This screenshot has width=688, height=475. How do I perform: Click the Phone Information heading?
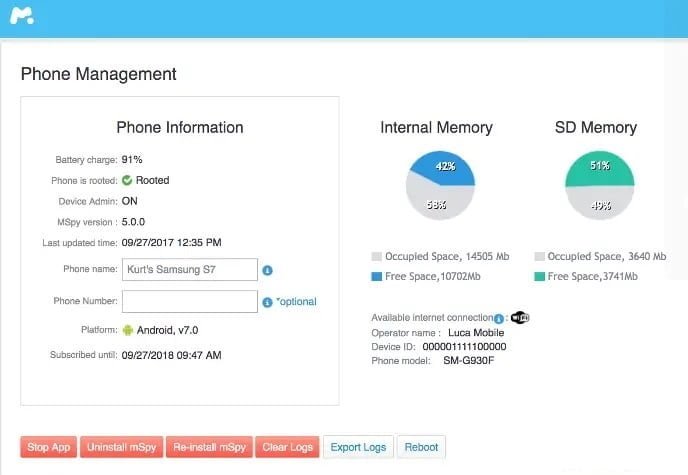pos(180,128)
